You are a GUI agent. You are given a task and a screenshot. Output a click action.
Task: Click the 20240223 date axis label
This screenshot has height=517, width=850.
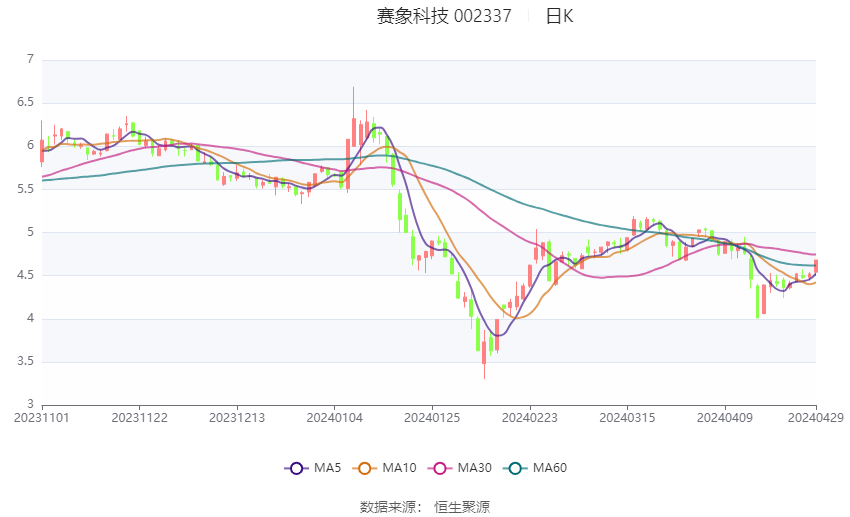[530, 418]
